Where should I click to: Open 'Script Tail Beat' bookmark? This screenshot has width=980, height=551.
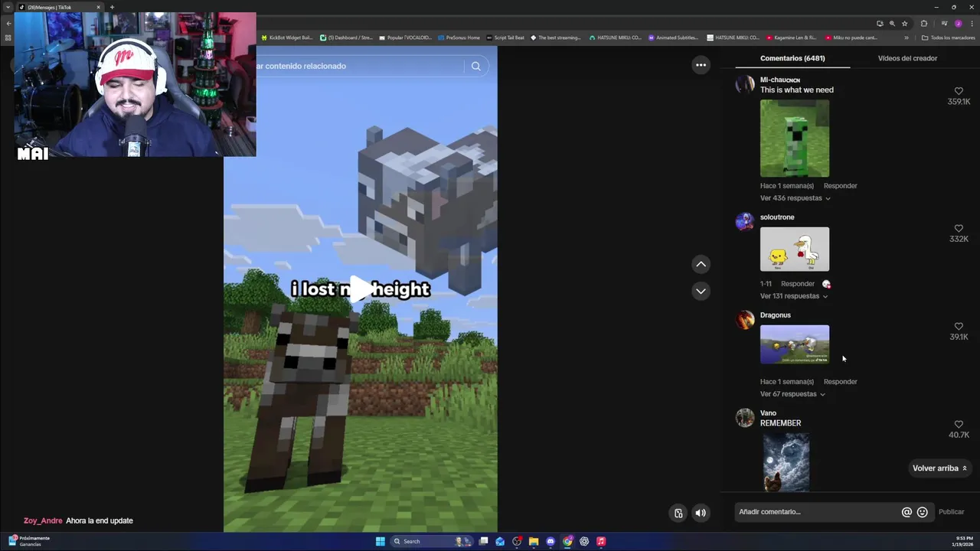505,37
